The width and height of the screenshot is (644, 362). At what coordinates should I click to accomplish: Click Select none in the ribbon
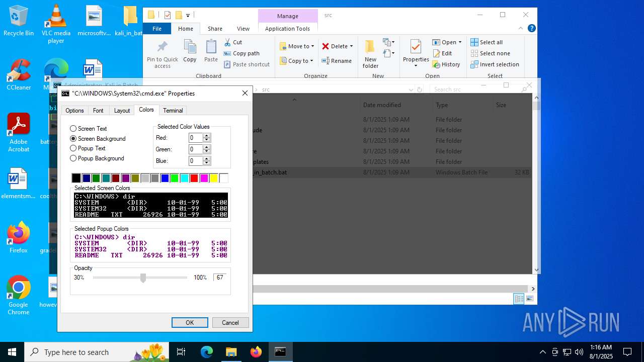tap(490, 53)
